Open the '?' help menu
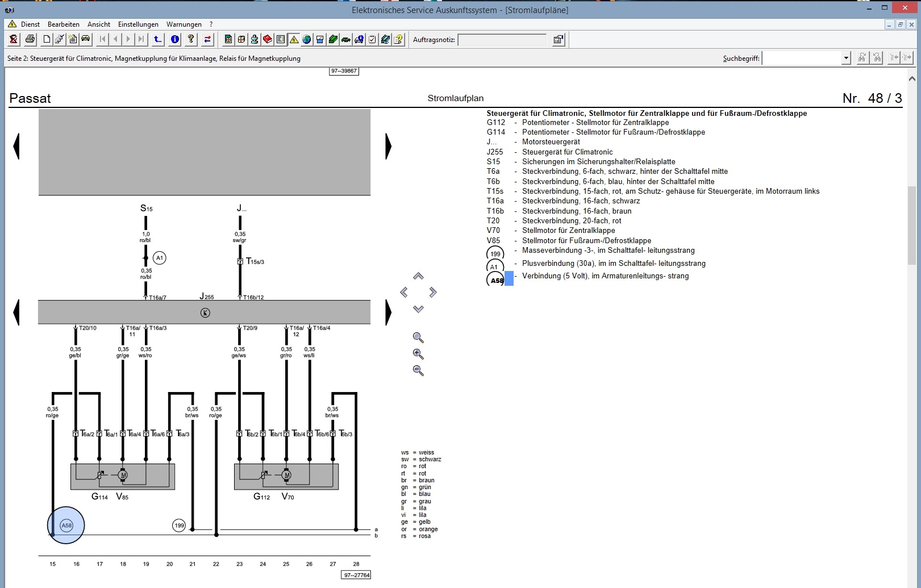The height and width of the screenshot is (588, 921). click(211, 24)
